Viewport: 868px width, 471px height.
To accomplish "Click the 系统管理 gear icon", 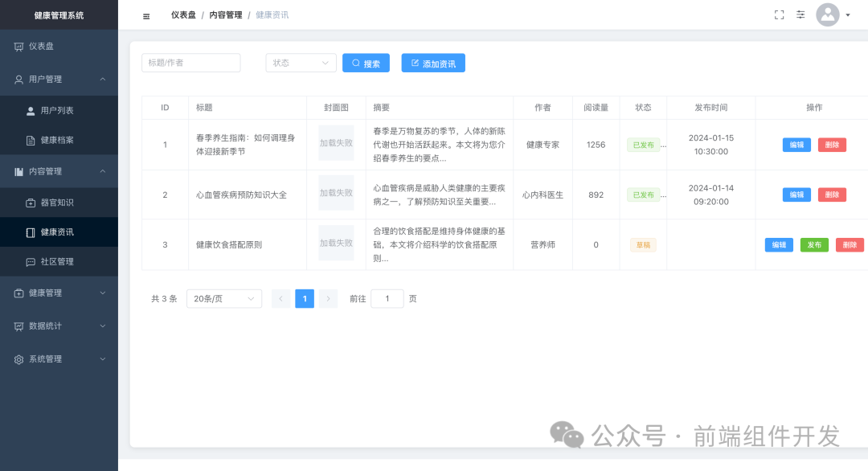I will tap(17, 358).
